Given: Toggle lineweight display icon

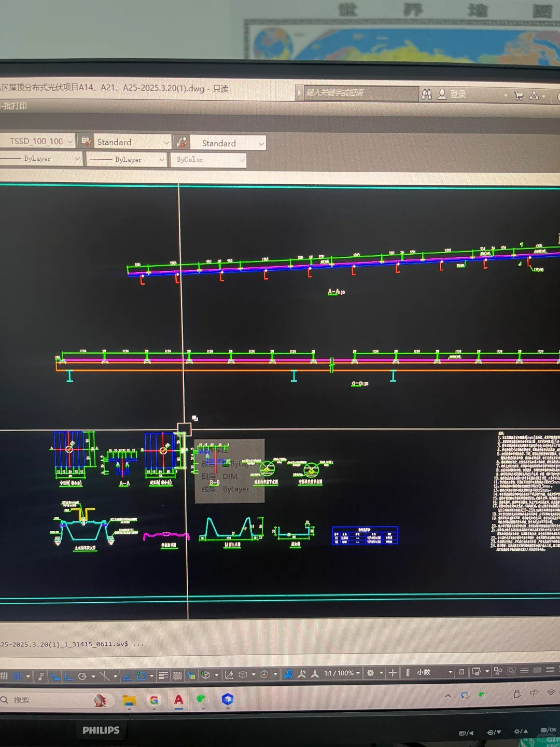Looking at the screenshot, I should click(x=163, y=676).
